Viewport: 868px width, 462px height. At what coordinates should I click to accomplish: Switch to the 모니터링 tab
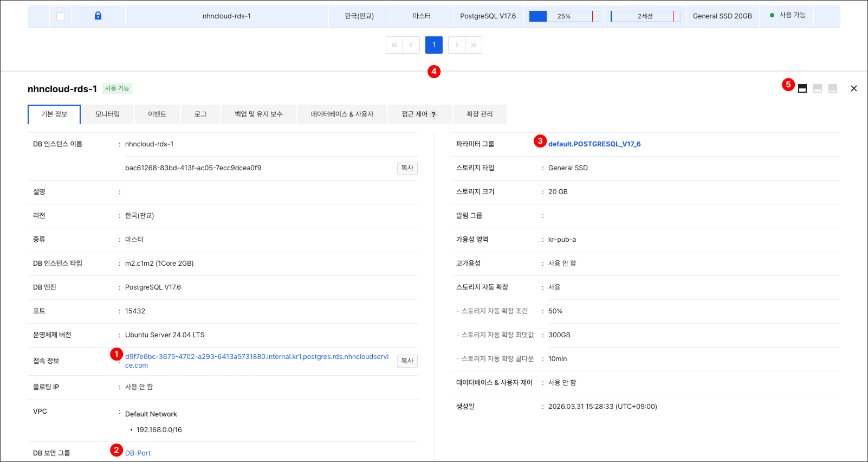107,114
